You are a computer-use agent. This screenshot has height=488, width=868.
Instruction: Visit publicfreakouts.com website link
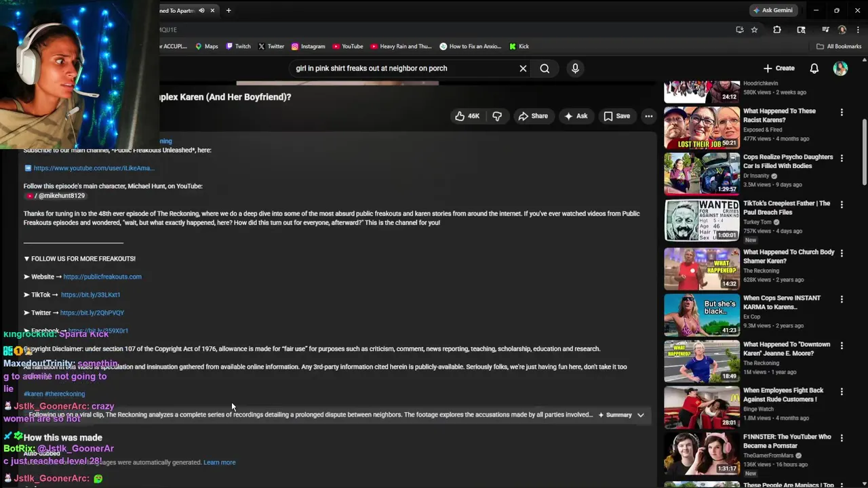[x=102, y=277]
